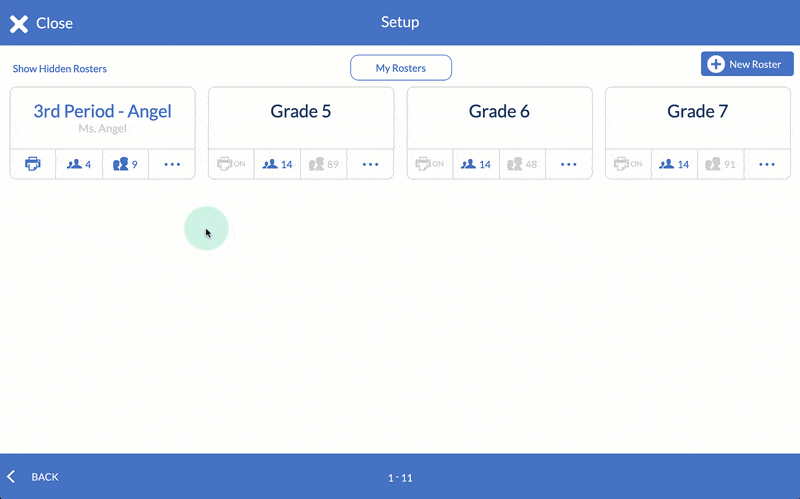
Task: Click the 89 groups icon on Grade 5
Action: click(x=323, y=164)
